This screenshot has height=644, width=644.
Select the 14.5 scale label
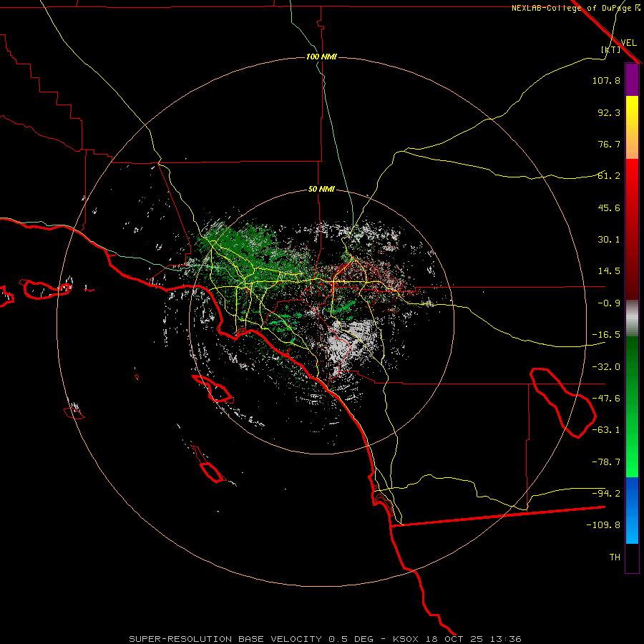coord(609,271)
